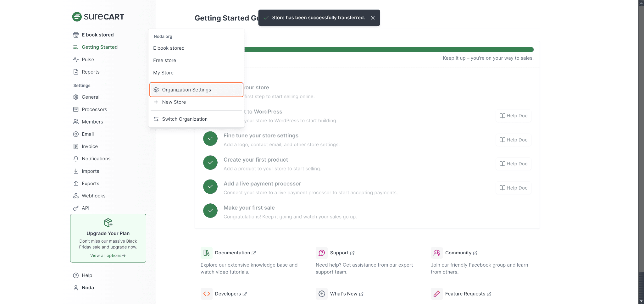Open the View all options upgrade link
Image resolution: width=644 pixels, height=304 pixels.
(108, 256)
